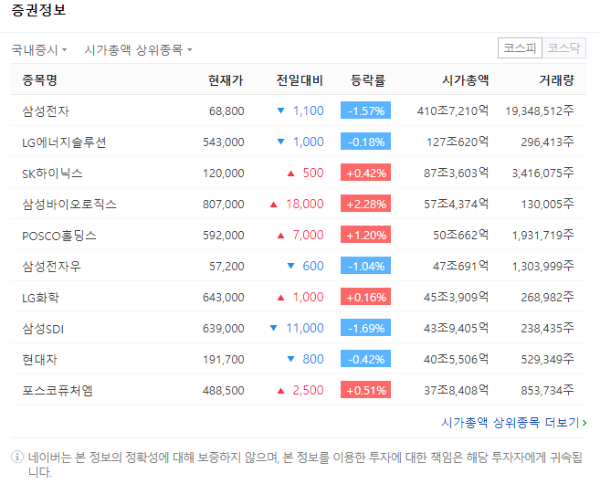Select the 코스피 tab
This screenshot has width=600, height=484.
[x=520, y=48]
